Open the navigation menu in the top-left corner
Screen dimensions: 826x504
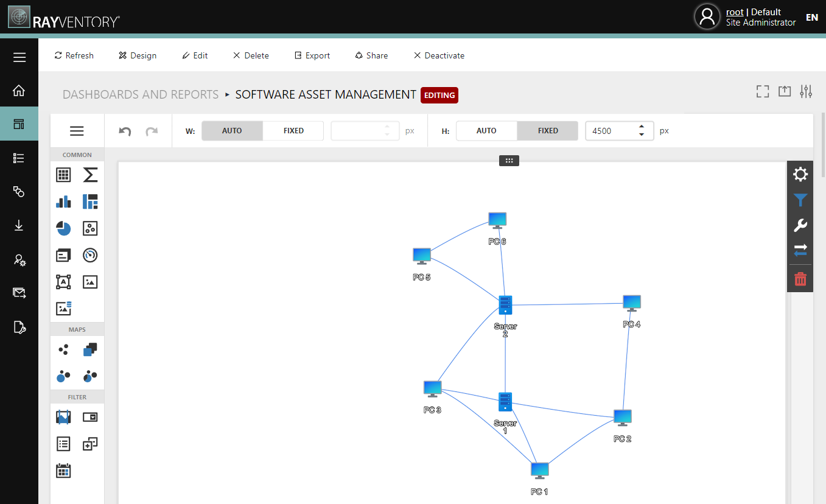pyautogui.click(x=19, y=57)
